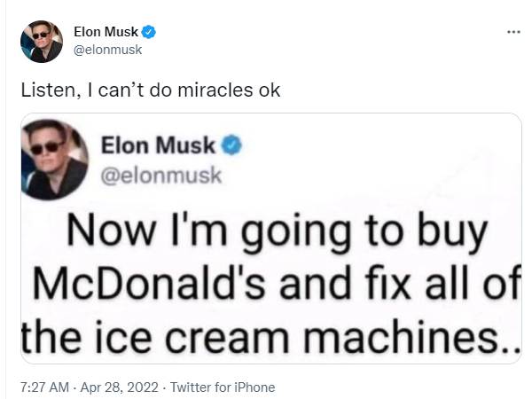Image resolution: width=532 pixels, height=399 pixels.
Task: Click the "McDonald's and fix all of" line
Action: [x=277, y=283]
